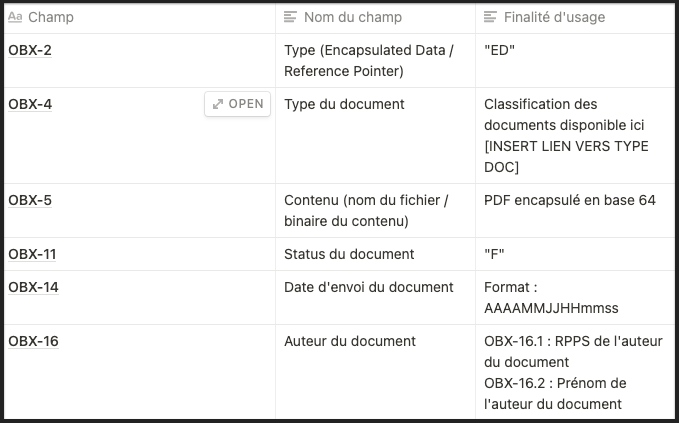
Task: Click the Aa title property icon beside Champ
Action: click(x=15, y=17)
